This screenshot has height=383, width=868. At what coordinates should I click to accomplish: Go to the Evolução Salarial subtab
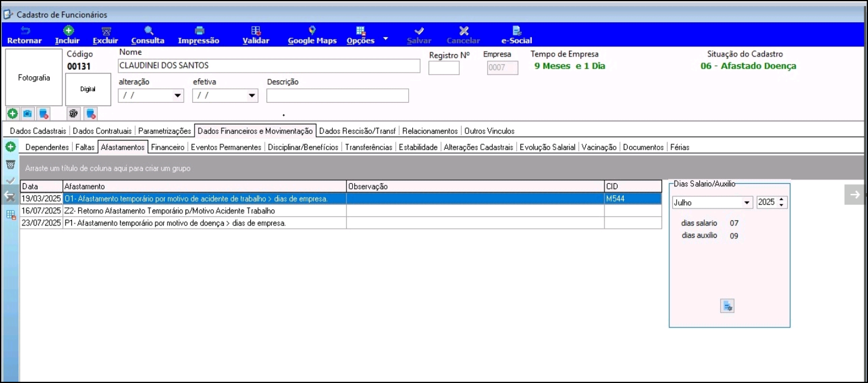point(547,147)
